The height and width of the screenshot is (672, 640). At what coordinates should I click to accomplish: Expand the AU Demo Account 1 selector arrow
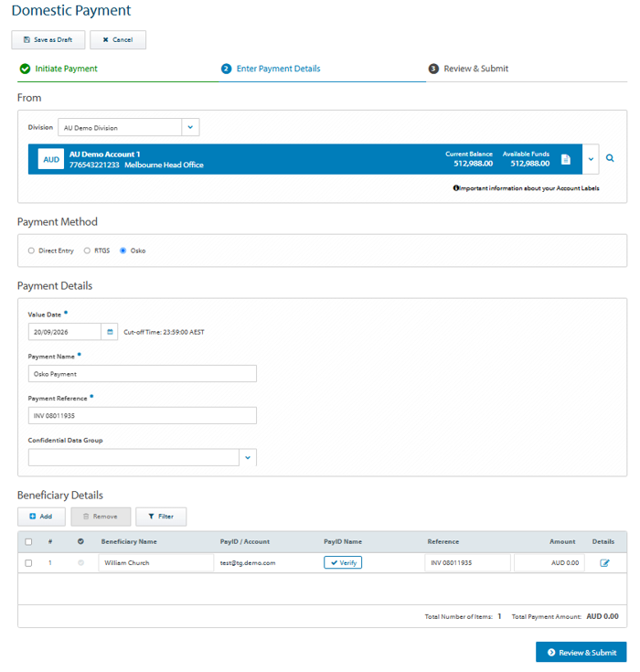click(x=591, y=159)
